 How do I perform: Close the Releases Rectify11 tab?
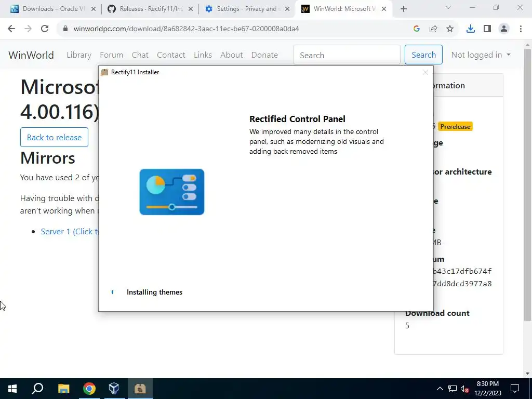pyautogui.click(x=191, y=9)
